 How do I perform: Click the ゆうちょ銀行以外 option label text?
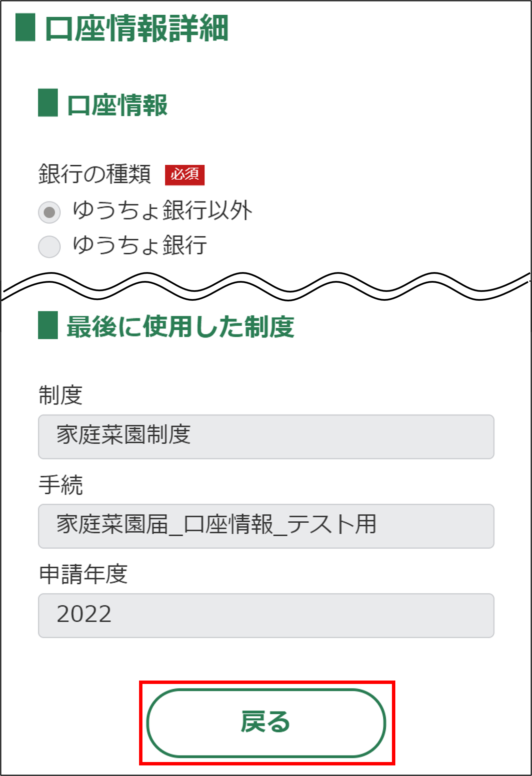162,210
